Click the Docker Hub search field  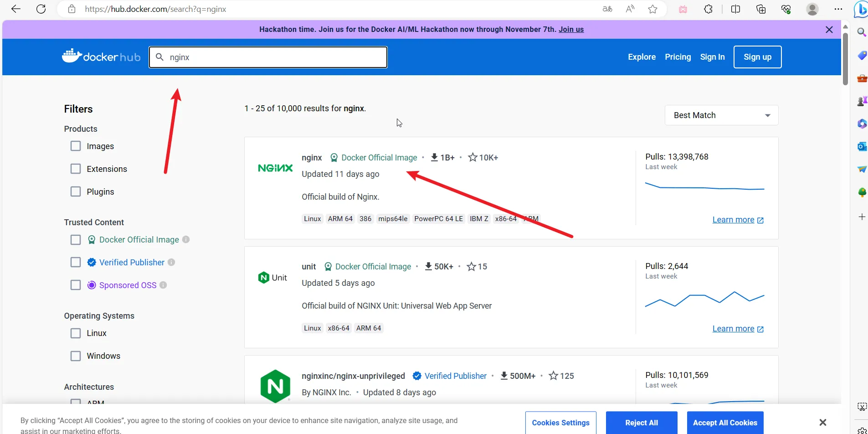(x=268, y=57)
